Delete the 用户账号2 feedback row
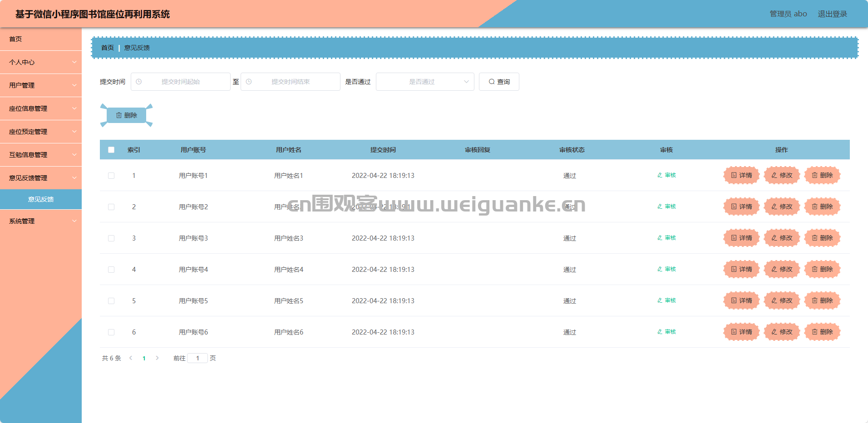Viewport: 868px width, 423px height. coord(822,207)
